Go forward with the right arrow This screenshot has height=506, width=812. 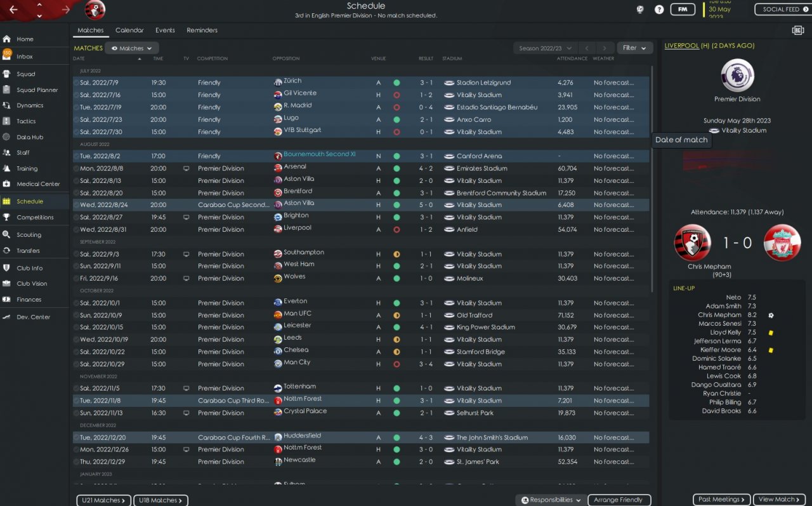pos(66,10)
